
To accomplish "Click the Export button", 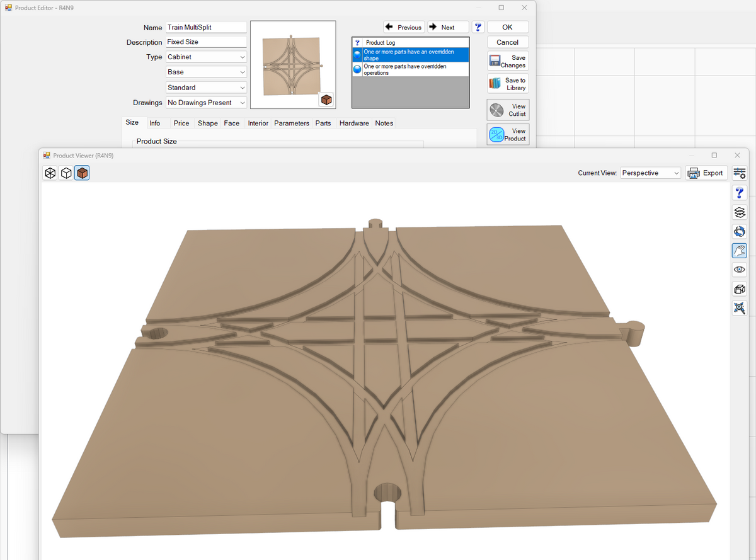I will coord(706,173).
